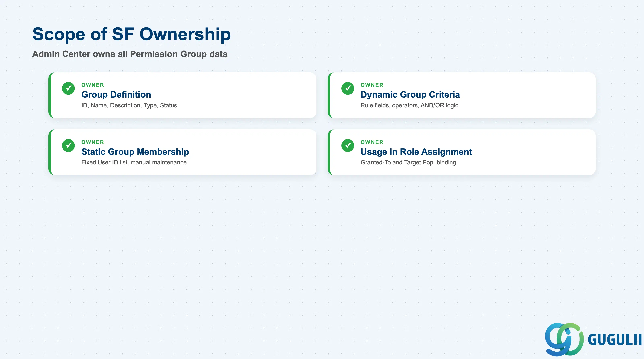Click the OWNER label above Usage in Role Assignment
This screenshot has width=644, height=359.
coord(372,142)
